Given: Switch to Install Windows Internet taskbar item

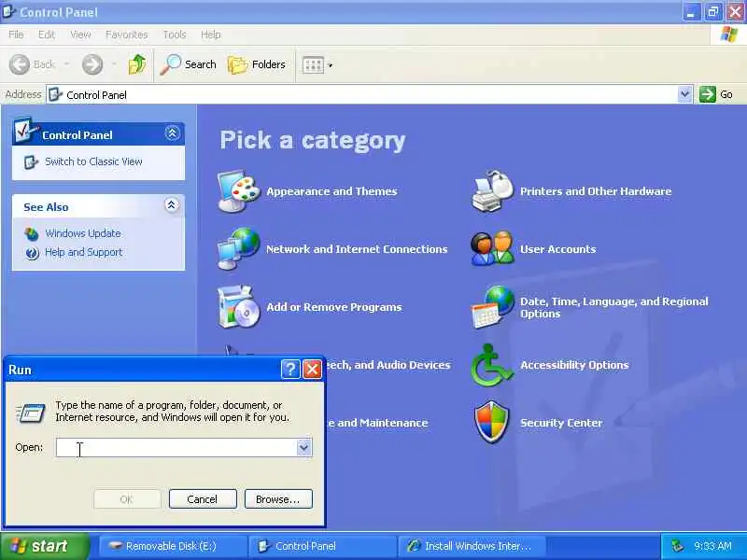Looking at the screenshot, I should [472, 546].
